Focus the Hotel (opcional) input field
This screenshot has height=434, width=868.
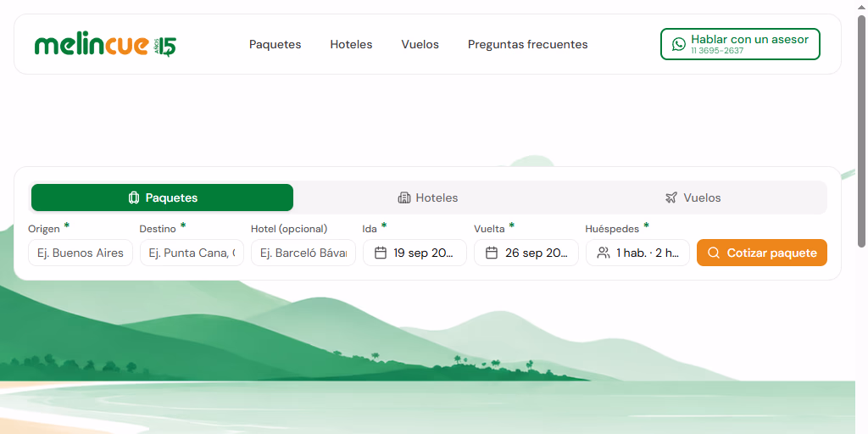pos(303,253)
